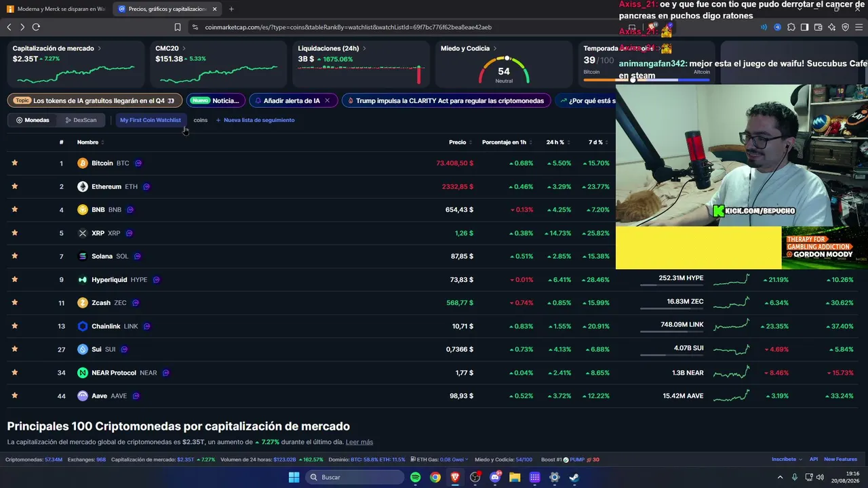Open Steam from the taskbar
The image size is (868, 488).
(574, 477)
